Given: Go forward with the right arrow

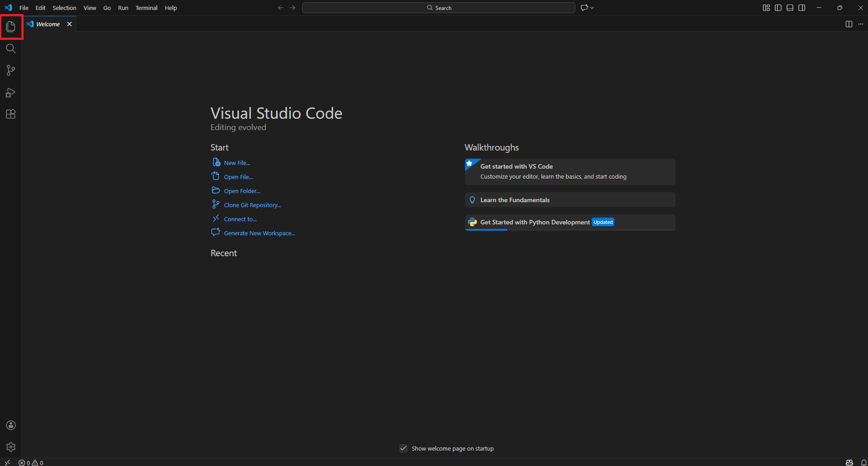Looking at the screenshot, I should click(x=293, y=8).
